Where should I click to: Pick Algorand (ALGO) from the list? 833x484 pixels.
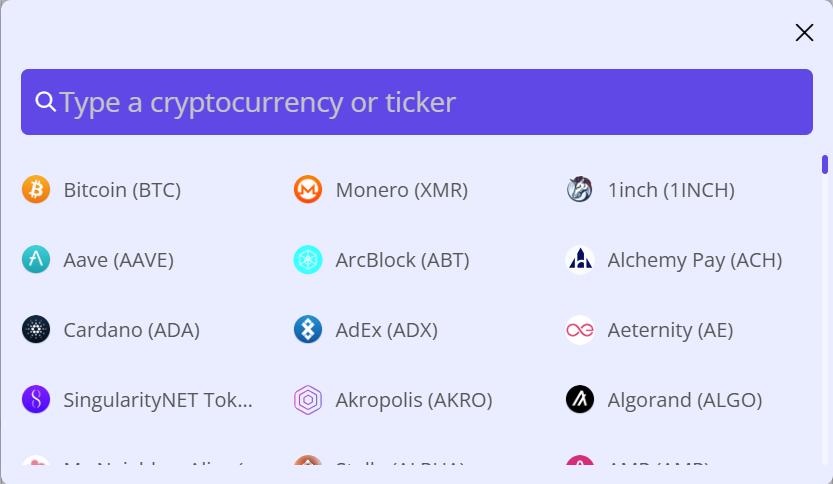[x=685, y=400]
